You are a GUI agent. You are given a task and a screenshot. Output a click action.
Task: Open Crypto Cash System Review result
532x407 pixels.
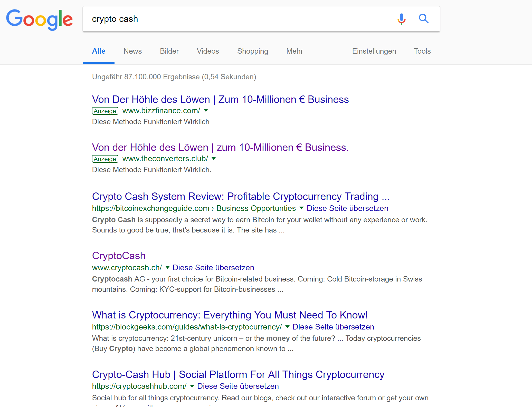tap(241, 196)
